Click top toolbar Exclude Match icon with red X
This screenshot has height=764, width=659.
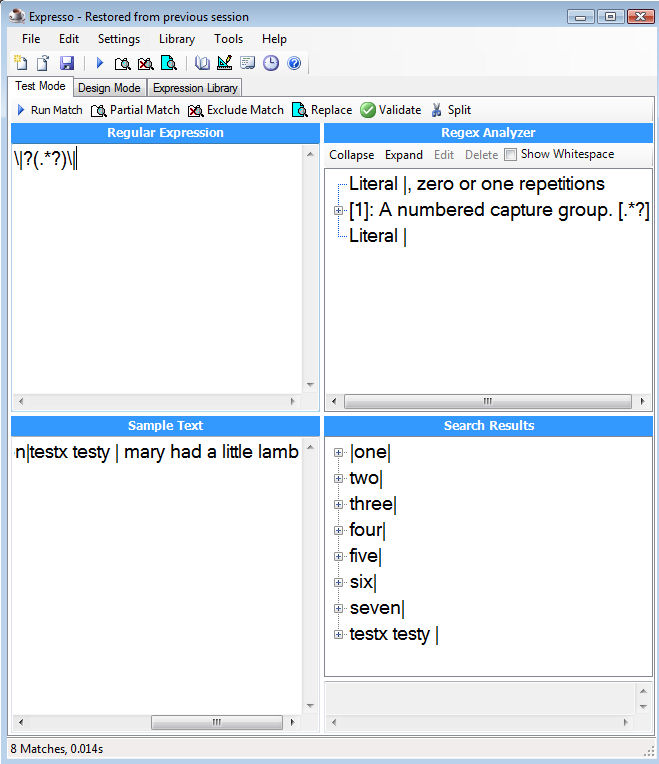pos(146,63)
